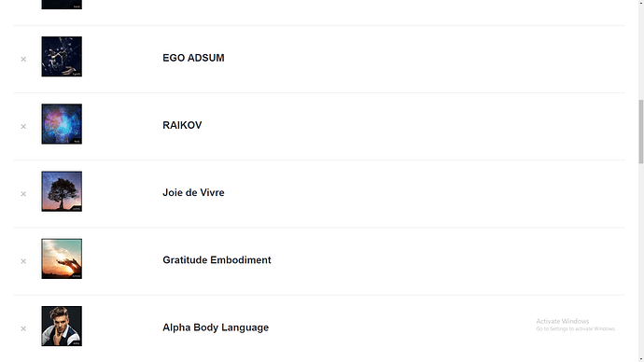Screen dimensions: 644x362
Task: Open the RAIKOV title link
Action: click(182, 125)
